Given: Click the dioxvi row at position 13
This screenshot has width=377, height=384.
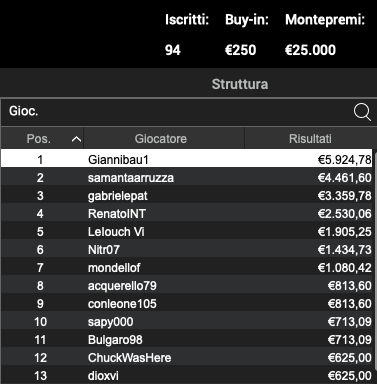Looking at the screenshot, I should coord(187,375).
